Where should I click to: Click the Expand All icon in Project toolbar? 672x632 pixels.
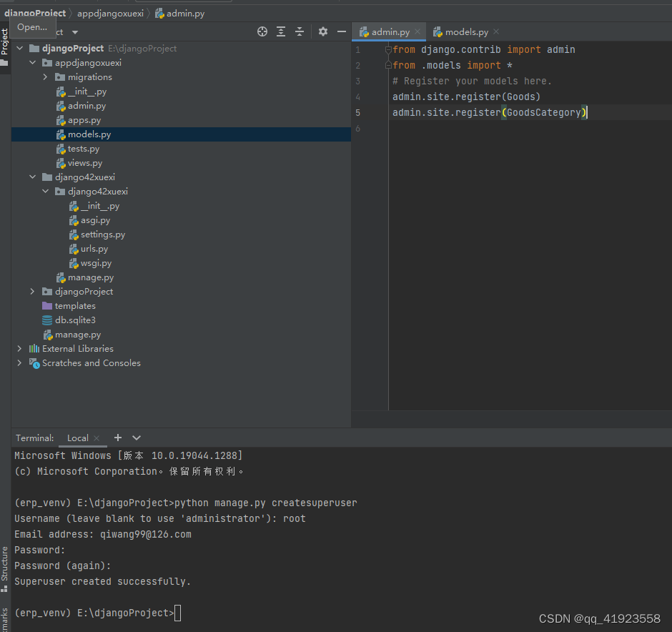(280, 31)
